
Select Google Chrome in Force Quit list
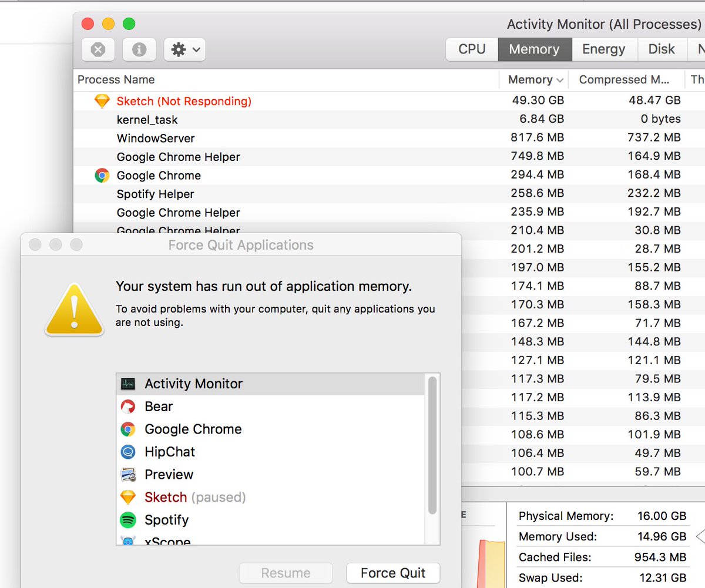point(270,429)
